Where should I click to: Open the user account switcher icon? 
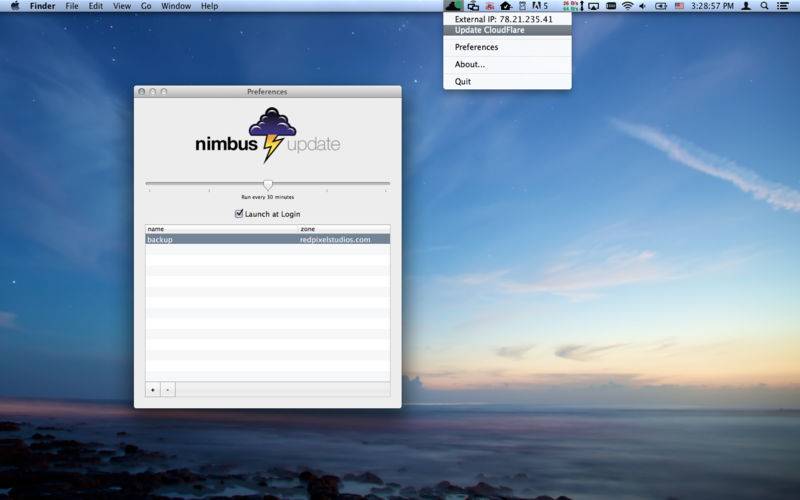[x=746, y=6]
